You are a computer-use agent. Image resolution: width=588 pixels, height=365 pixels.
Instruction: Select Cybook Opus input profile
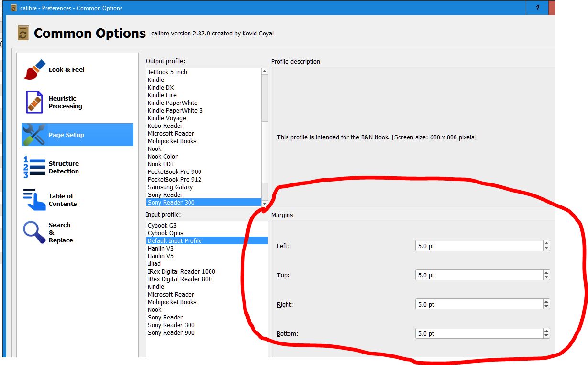coord(207,233)
